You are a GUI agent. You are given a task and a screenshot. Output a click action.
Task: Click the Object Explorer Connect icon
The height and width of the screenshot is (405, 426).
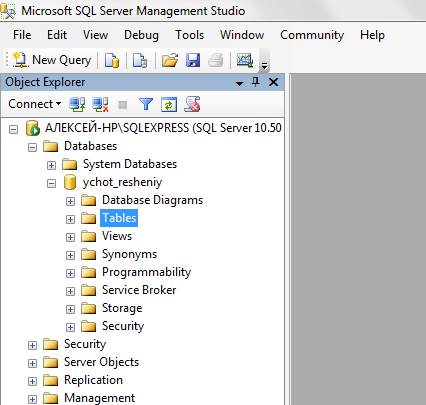click(x=77, y=104)
